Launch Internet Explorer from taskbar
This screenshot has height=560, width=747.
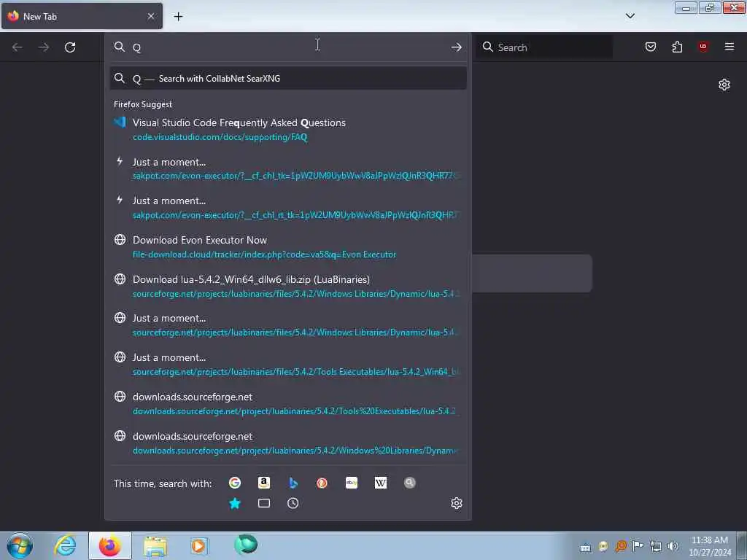[65, 545]
